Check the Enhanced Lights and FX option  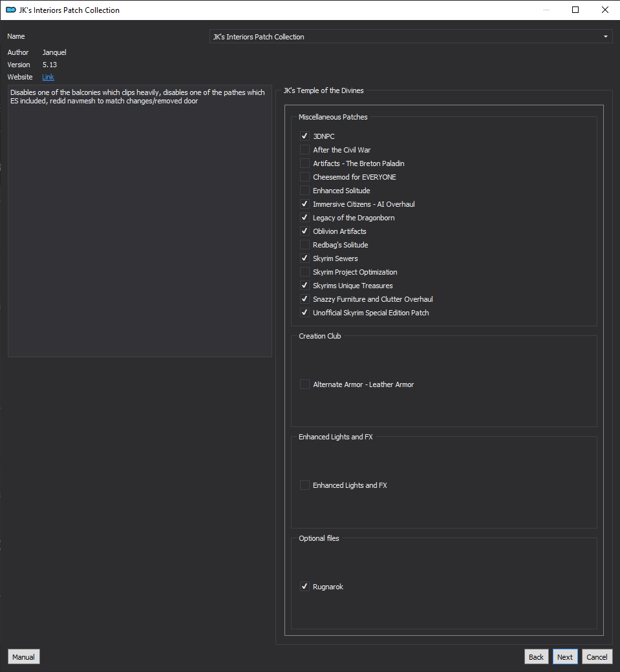coord(305,485)
